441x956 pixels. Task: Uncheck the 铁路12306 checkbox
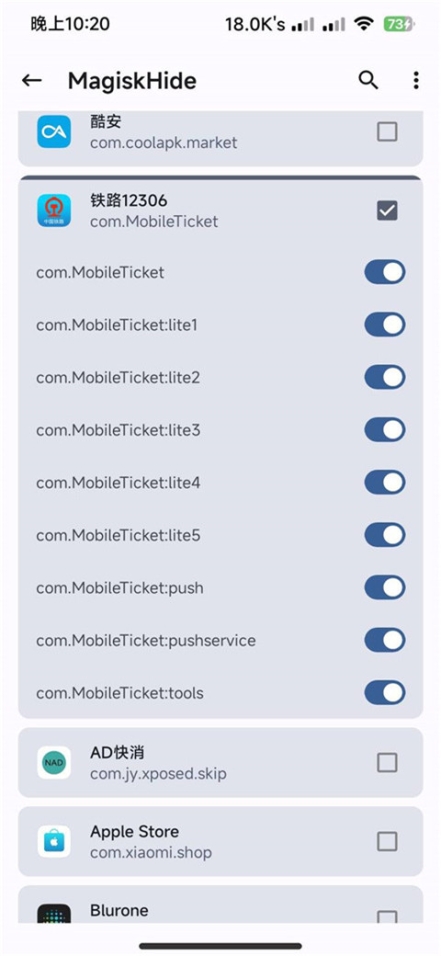(387, 211)
